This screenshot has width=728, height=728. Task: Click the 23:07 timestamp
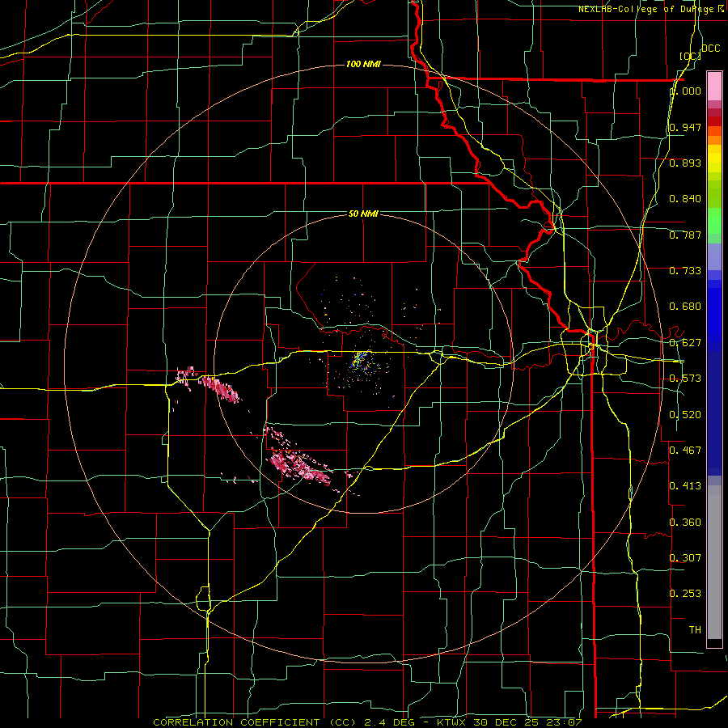[x=562, y=722]
